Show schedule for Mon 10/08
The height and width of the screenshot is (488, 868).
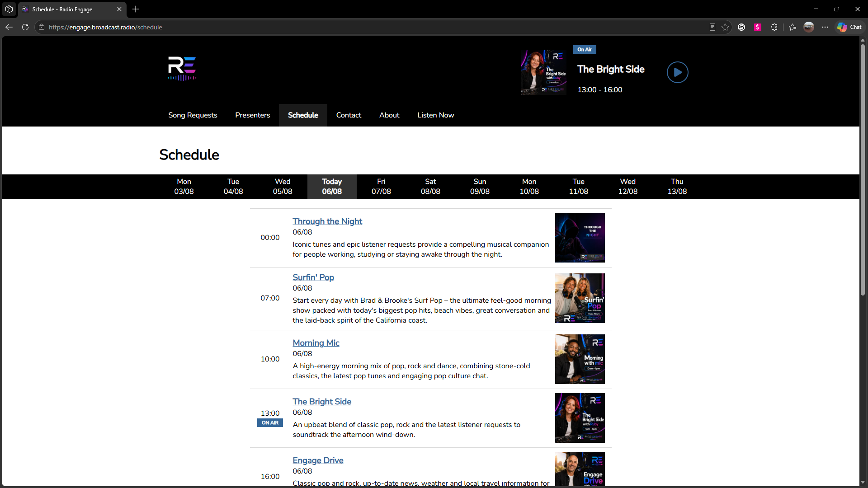tap(529, 187)
